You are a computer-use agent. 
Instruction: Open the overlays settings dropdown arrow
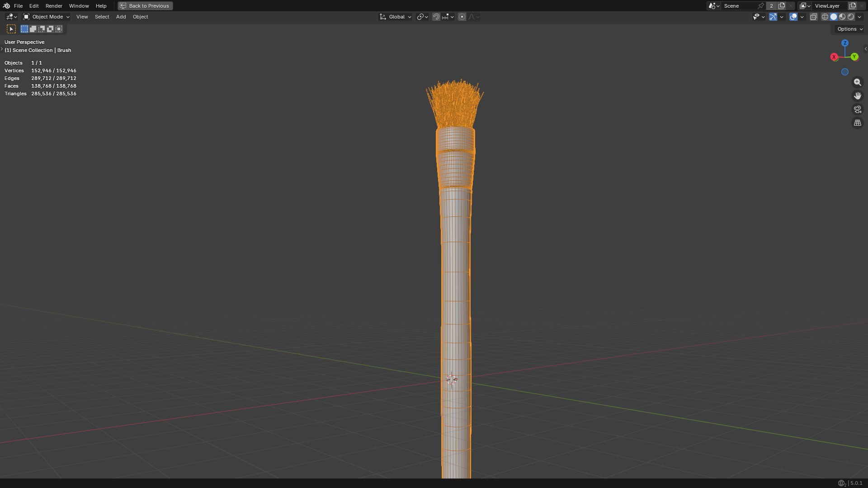pyautogui.click(x=802, y=17)
